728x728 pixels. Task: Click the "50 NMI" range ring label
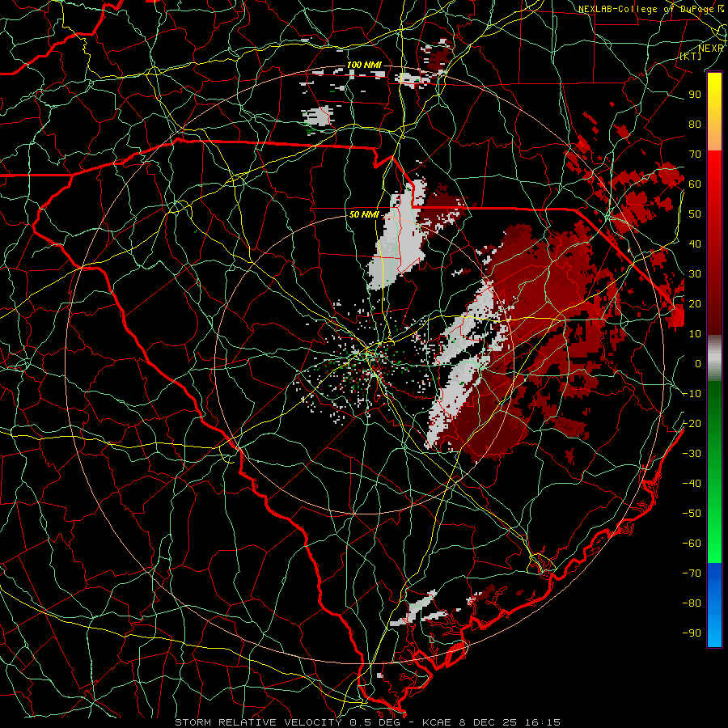pyautogui.click(x=364, y=214)
